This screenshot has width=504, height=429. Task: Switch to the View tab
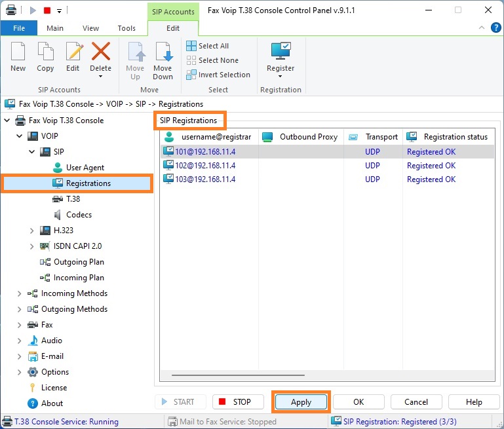(x=90, y=28)
